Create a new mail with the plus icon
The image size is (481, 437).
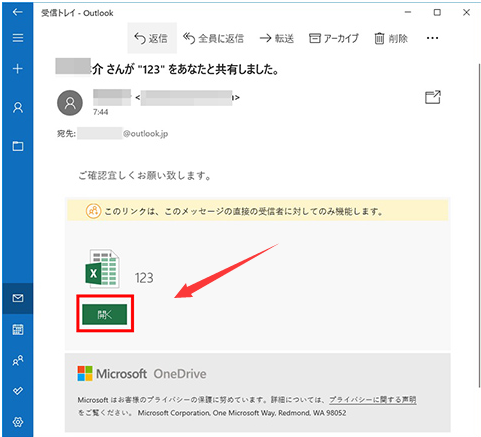pyautogui.click(x=18, y=69)
